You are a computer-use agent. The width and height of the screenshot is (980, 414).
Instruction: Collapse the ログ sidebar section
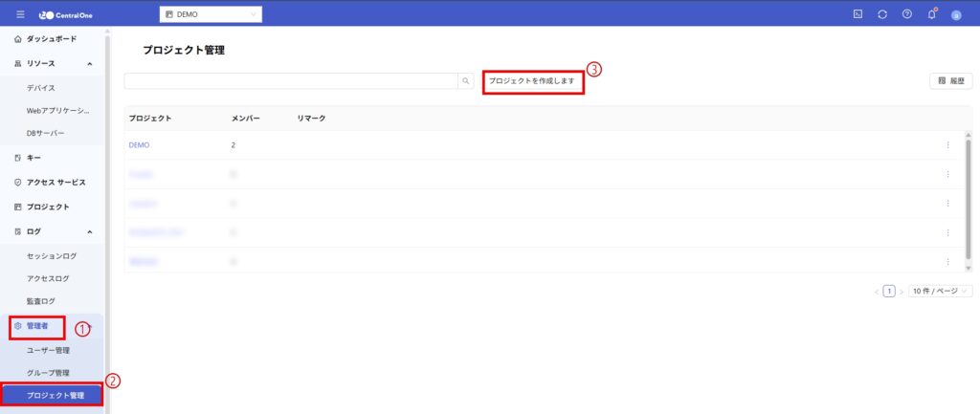click(x=89, y=231)
